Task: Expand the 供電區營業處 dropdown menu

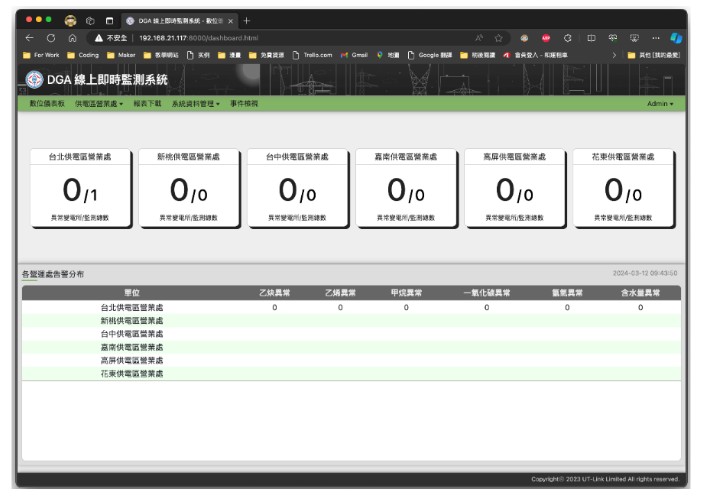Action: point(99,103)
